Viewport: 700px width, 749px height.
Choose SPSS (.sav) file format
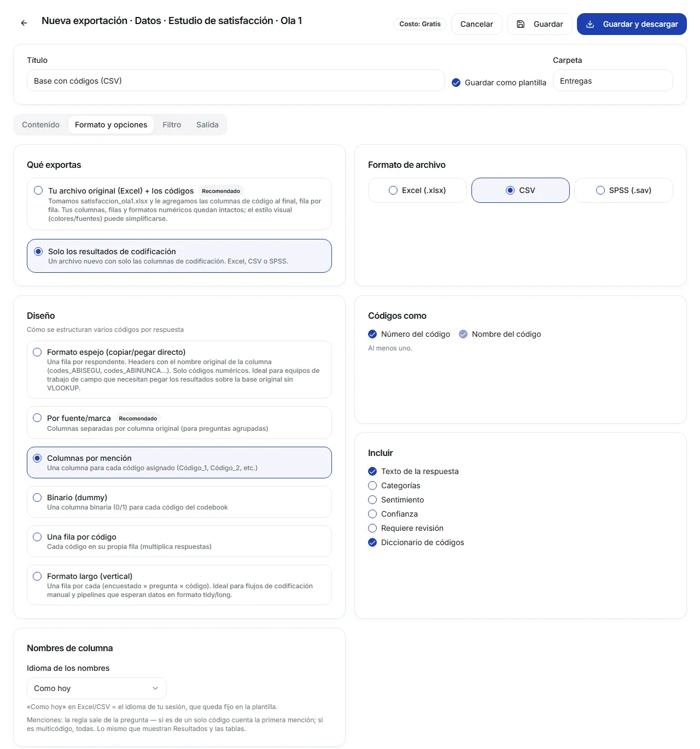pos(623,190)
